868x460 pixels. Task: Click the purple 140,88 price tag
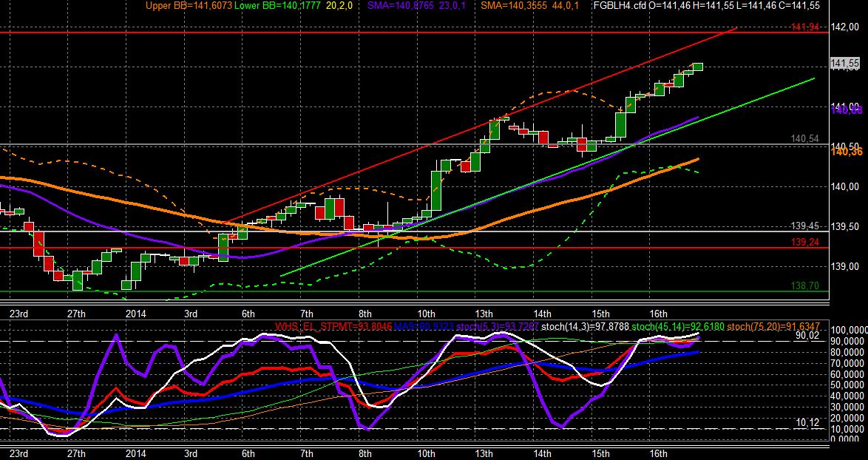coord(847,111)
